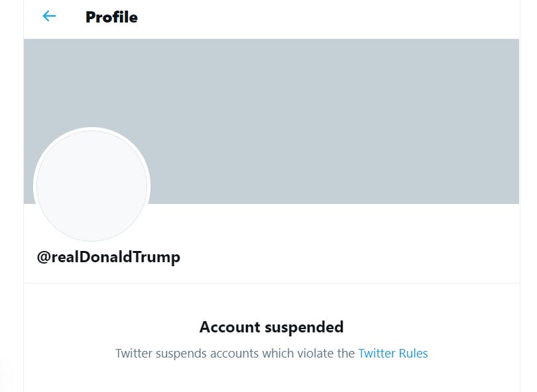The height and width of the screenshot is (392, 537).
Task: Click the 'Twitter suspends accounts which violate' text
Action: click(x=235, y=353)
